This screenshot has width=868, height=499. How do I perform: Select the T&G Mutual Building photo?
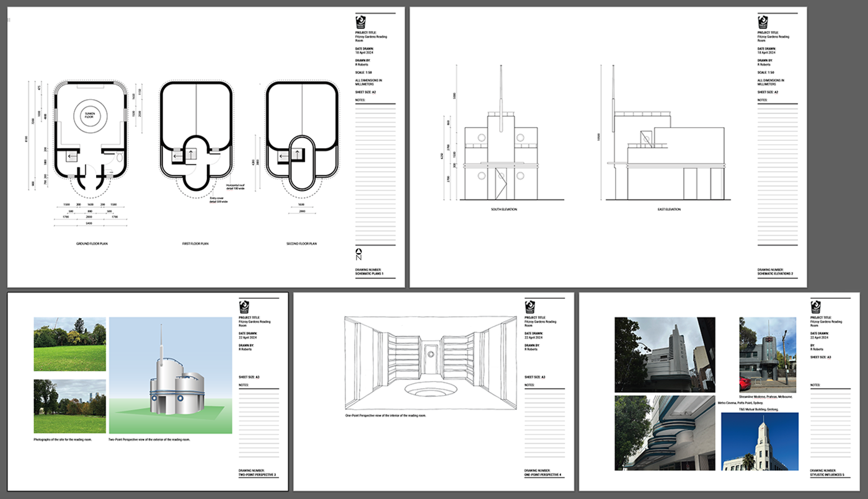759,441
